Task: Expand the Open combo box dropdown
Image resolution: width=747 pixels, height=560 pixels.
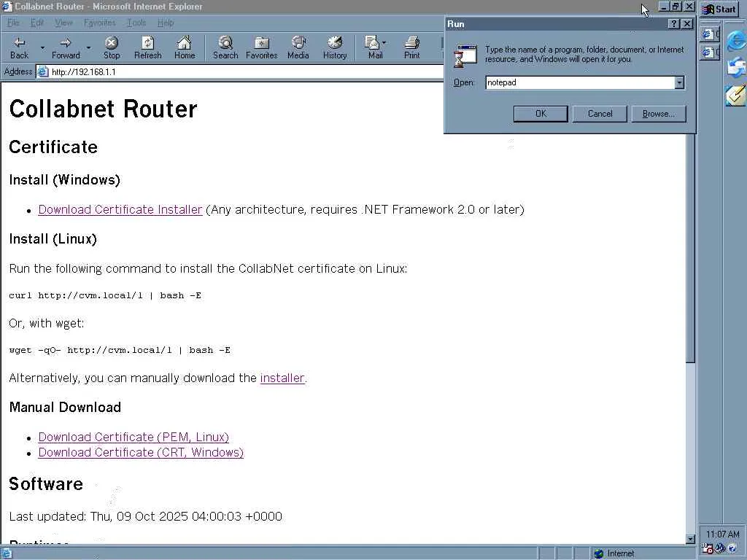Action: [x=679, y=82]
